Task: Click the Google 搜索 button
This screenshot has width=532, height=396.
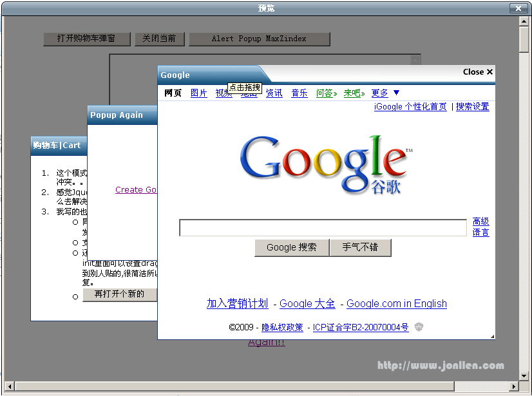Action: click(x=292, y=247)
